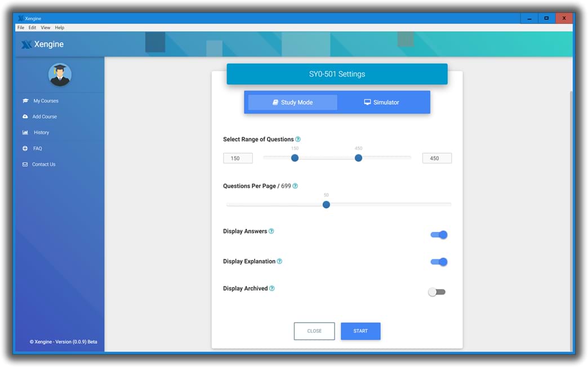The width and height of the screenshot is (588, 367).
Task: Open the user profile avatar
Action: point(60,75)
